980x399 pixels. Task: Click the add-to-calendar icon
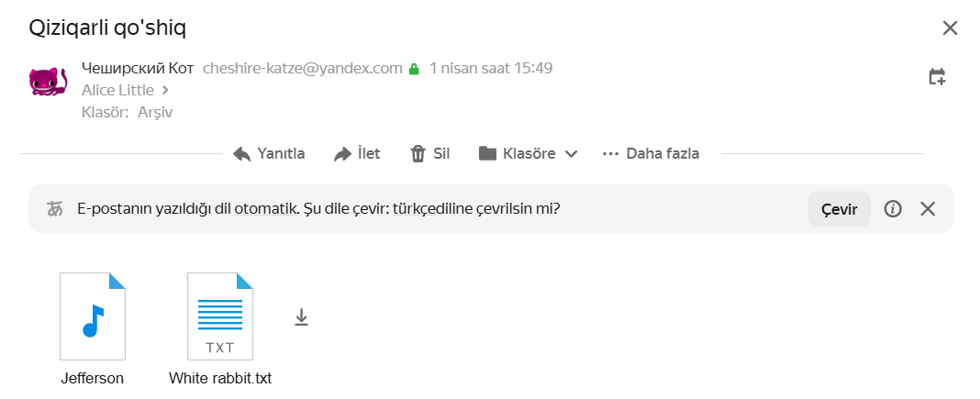pyautogui.click(x=937, y=77)
